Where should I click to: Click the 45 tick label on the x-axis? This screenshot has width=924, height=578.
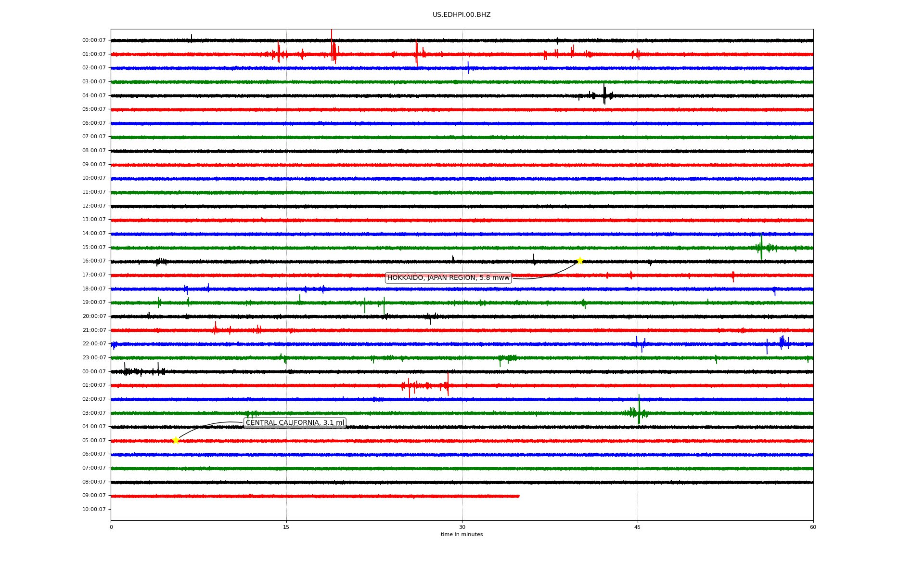tap(637, 527)
